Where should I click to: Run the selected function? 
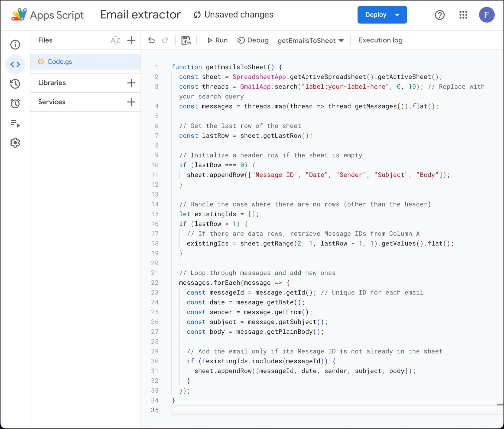(217, 40)
